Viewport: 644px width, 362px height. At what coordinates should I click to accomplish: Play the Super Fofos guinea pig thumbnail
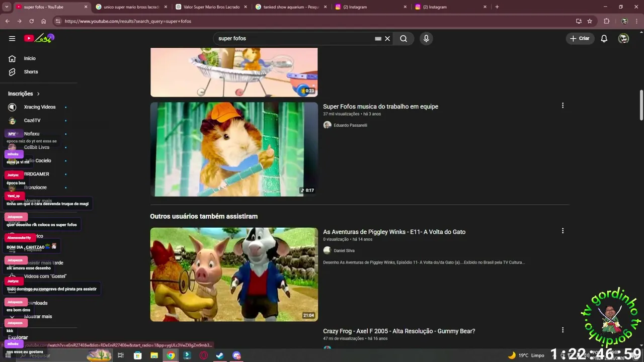pyautogui.click(x=234, y=149)
